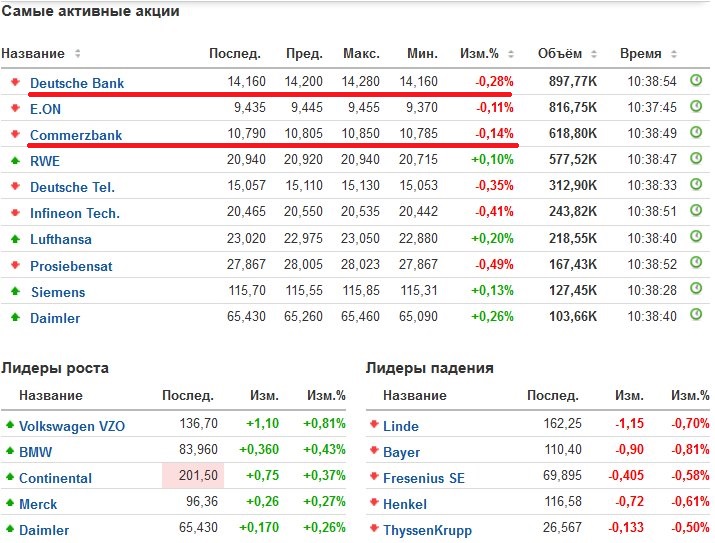Viewport: 715px width, 543px height.
Task: Click the clock icon in Prosiebensat row
Action: point(696,265)
